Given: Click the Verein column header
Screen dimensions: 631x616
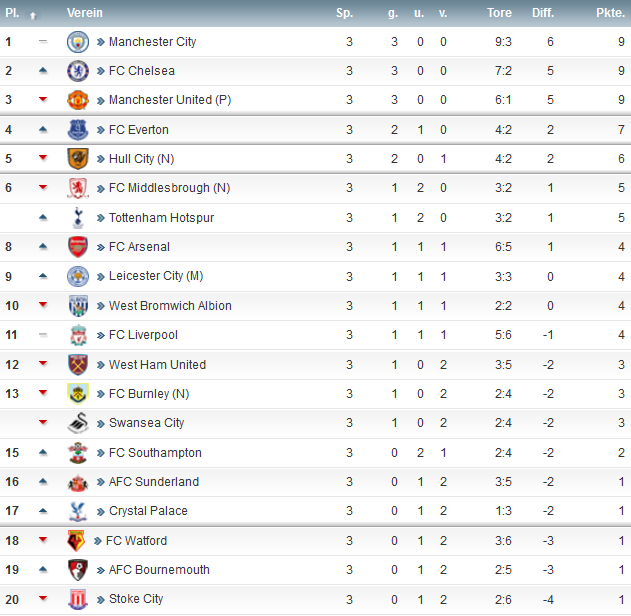Looking at the screenshot, I should click(85, 13).
